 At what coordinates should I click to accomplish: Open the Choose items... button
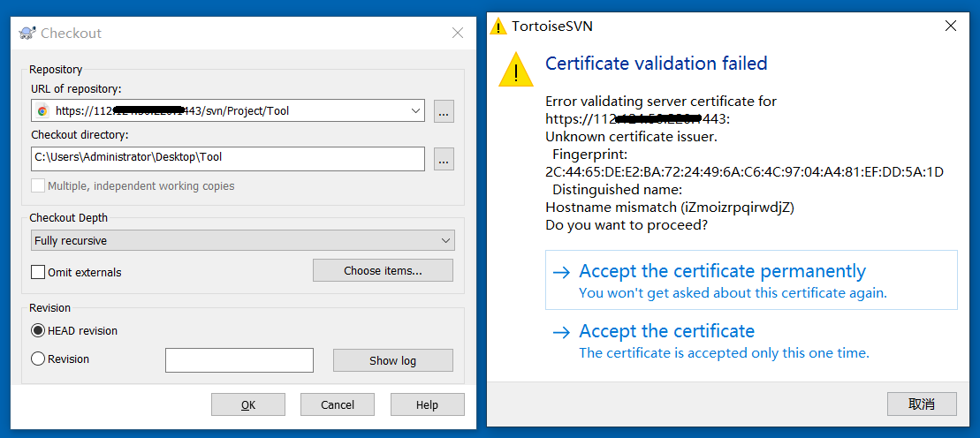(x=383, y=270)
